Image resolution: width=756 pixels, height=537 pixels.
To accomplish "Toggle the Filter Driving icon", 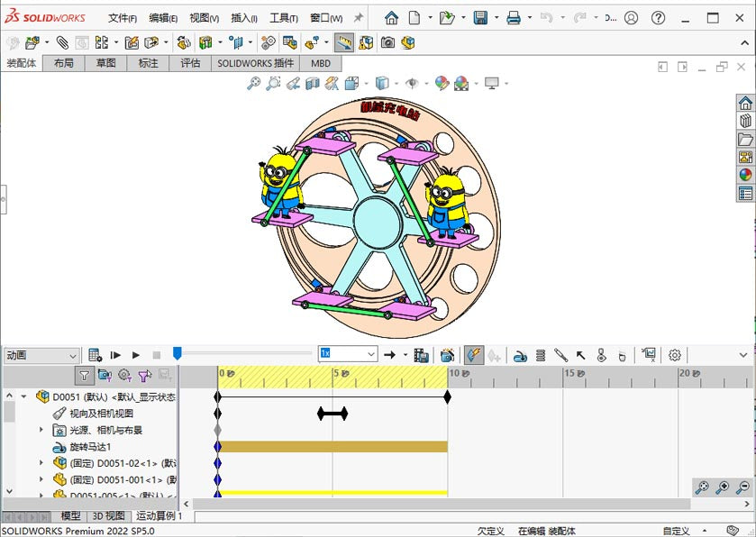I will [125, 375].
